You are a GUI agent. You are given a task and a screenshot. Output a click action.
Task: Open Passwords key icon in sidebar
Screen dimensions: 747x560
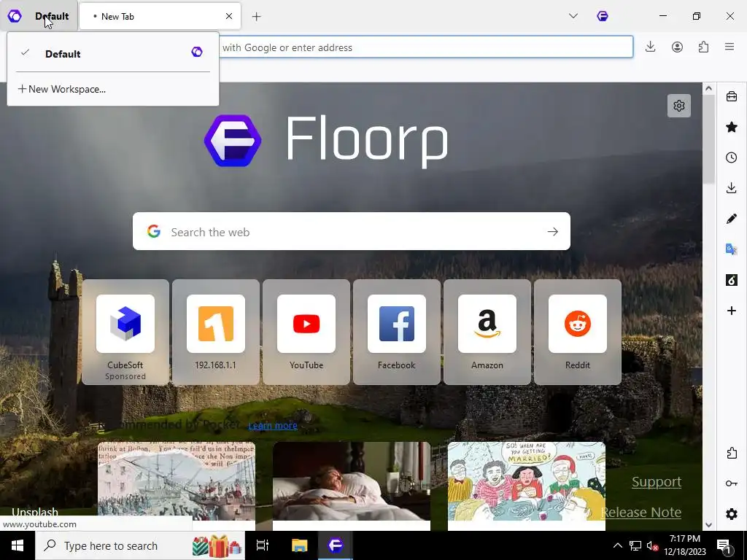click(x=732, y=483)
